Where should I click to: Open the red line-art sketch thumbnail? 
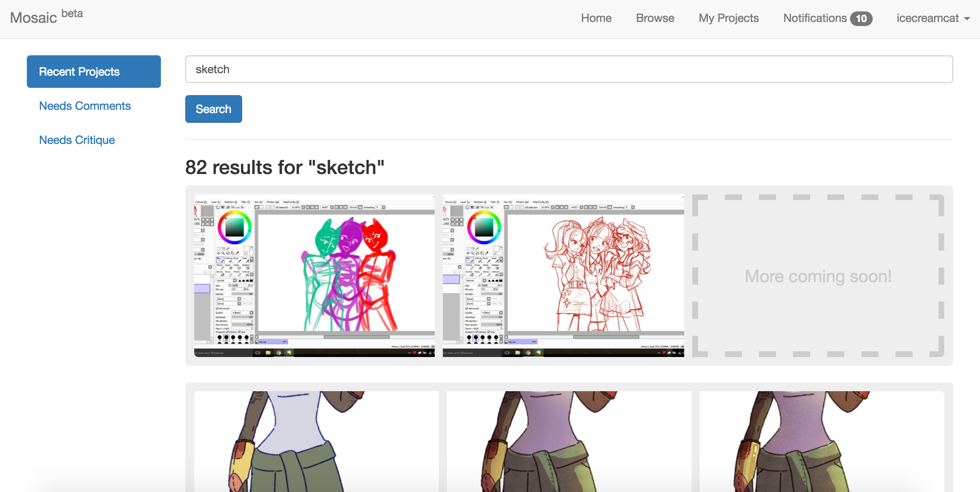pyautogui.click(x=564, y=275)
